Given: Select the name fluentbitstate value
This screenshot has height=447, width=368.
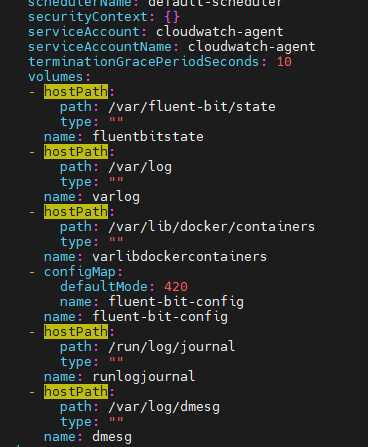Looking at the screenshot, I should 148,136.
